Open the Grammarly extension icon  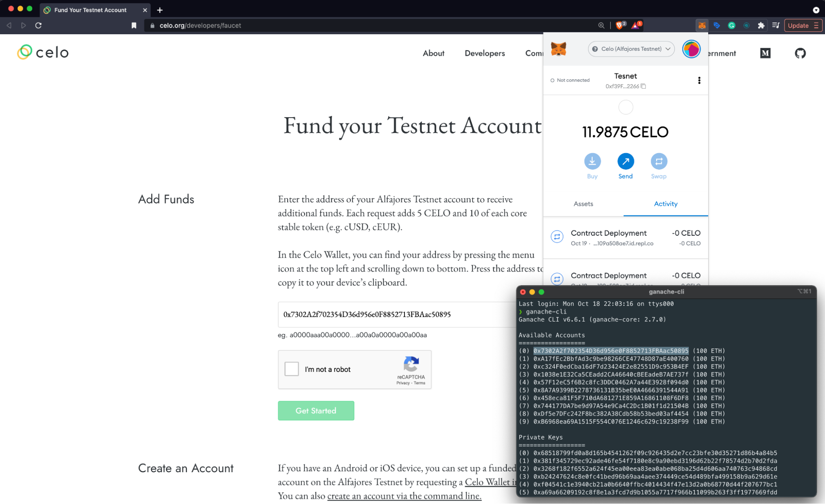tap(732, 25)
